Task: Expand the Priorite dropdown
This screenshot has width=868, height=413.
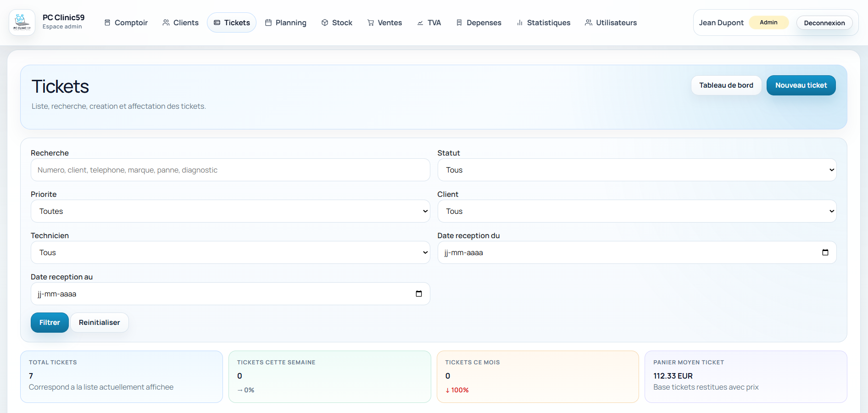Action: pyautogui.click(x=230, y=211)
